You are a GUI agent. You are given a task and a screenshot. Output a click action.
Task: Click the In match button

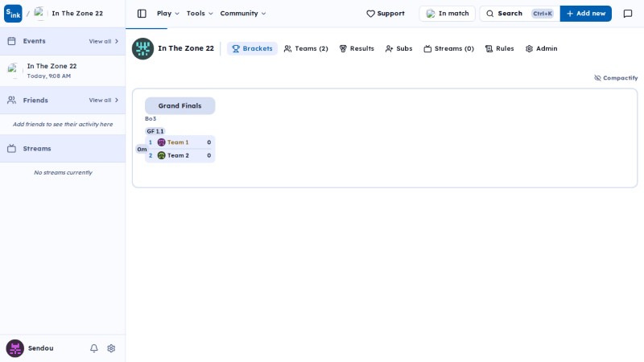448,14
